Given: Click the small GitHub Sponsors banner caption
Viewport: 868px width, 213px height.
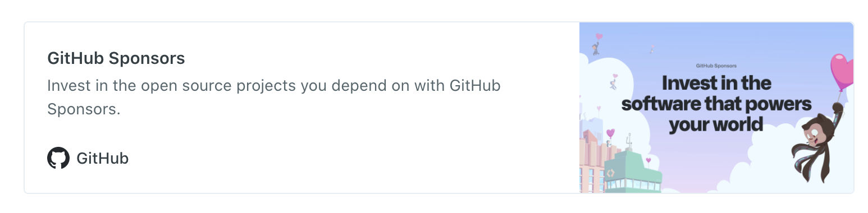Looking at the screenshot, I should (716, 66).
